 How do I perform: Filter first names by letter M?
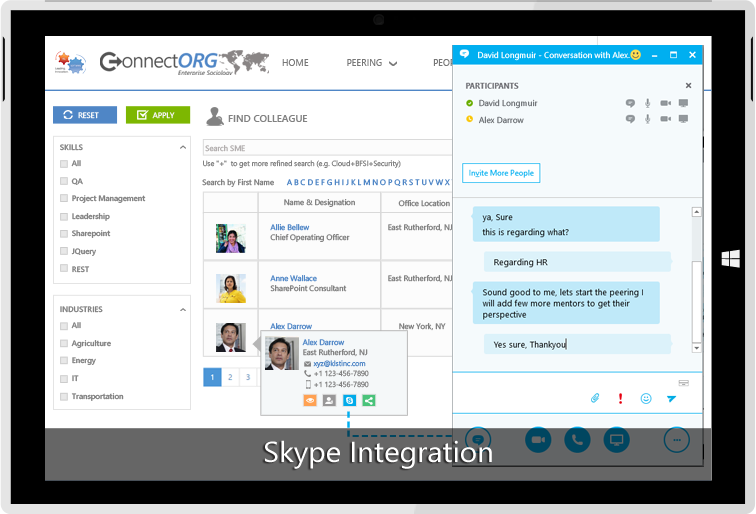coord(366,182)
